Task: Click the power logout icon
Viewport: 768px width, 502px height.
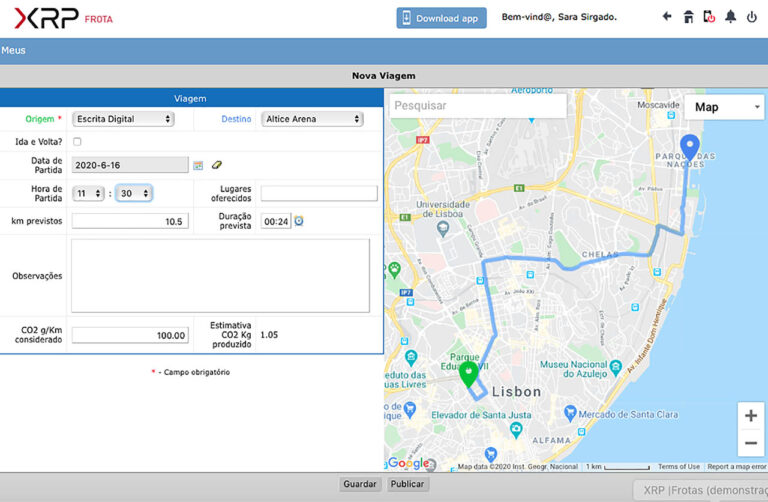Action: [751, 17]
